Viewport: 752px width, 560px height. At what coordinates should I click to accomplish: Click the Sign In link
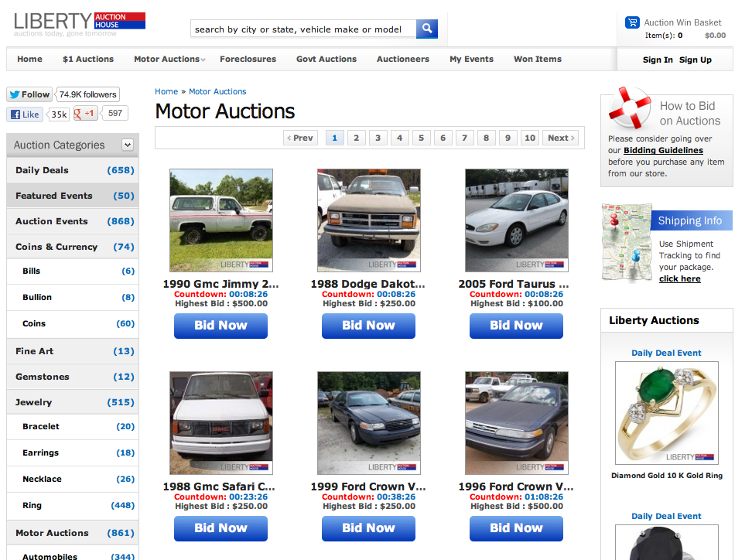coord(658,60)
